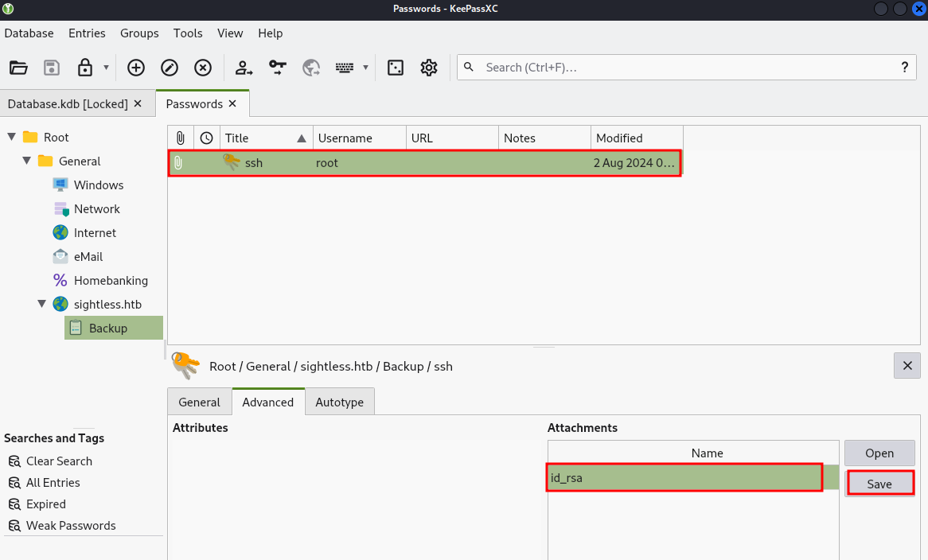Lock the database with padlock icon
This screenshot has width=928, height=560.
click(85, 68)
